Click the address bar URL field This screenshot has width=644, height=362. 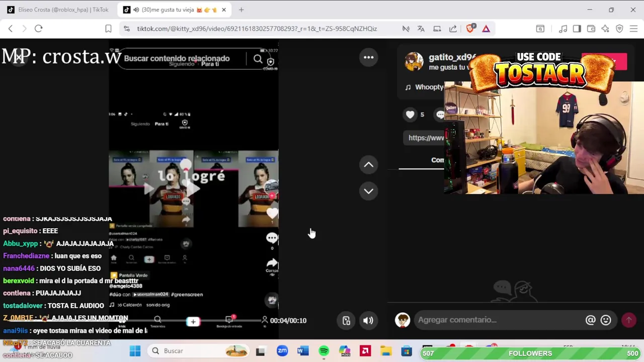coord(257,29)
